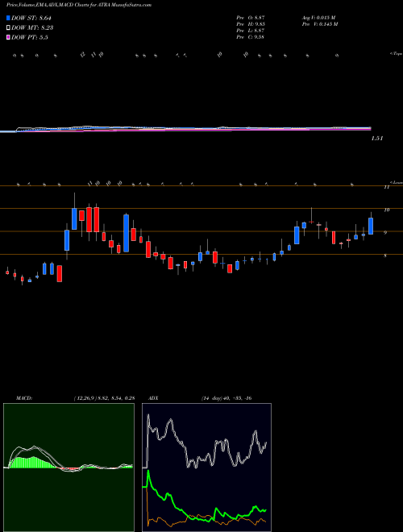Click the 'Pre C: 9.58' close value
The image size is (403, 532).
251,37
